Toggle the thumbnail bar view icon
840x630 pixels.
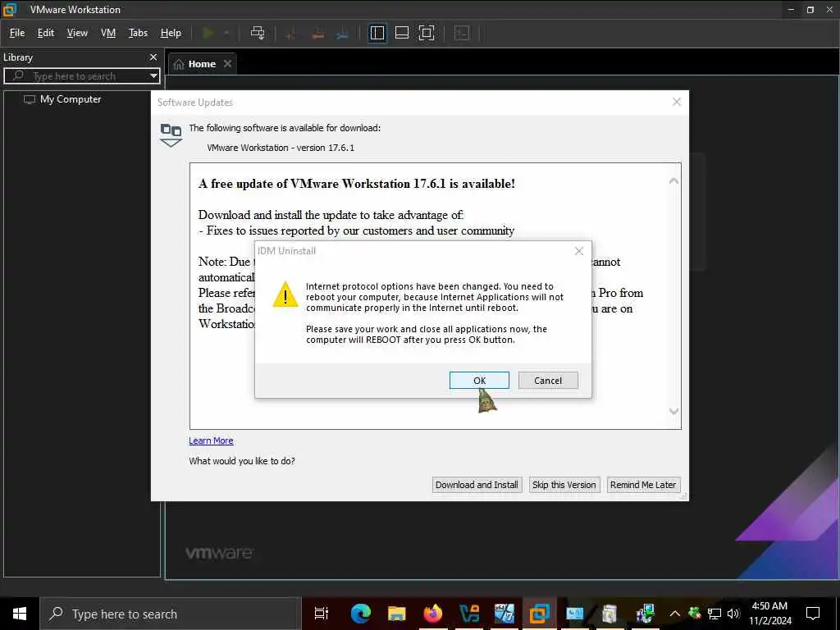pyautogui.click(x=402, y=33)
